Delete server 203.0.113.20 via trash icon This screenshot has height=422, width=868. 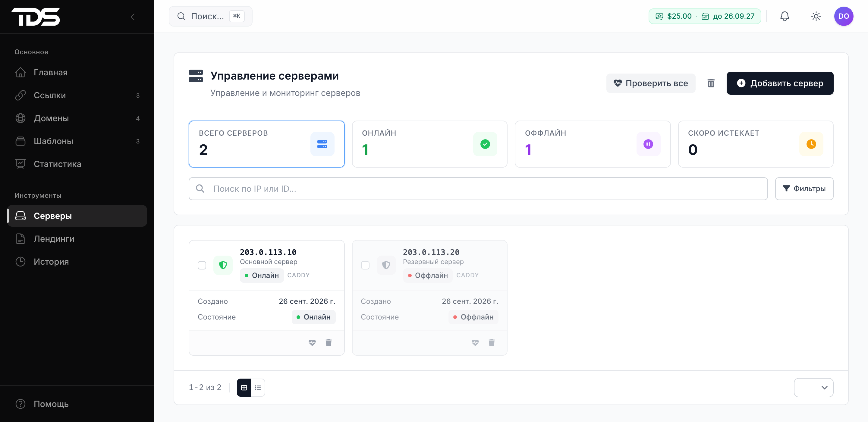(492, 343)
